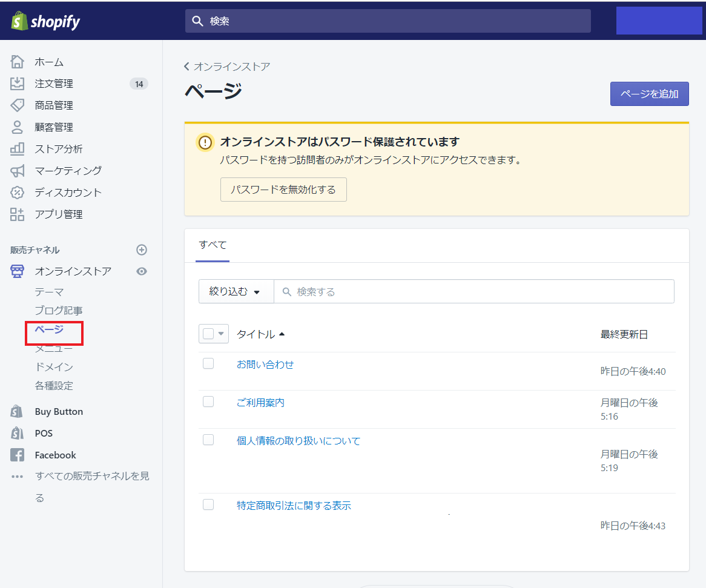Click the account button at top right
Viewport: 706px width, 588px height.
click(659, 21)
